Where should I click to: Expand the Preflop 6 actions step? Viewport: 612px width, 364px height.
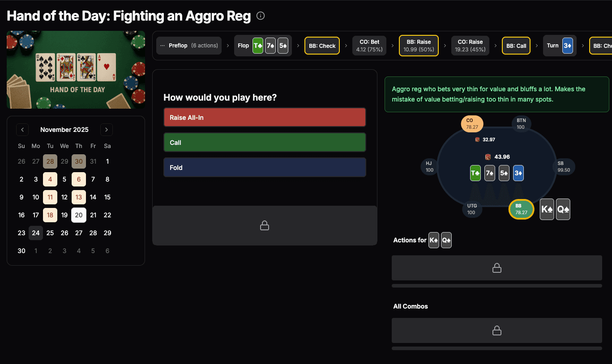[x=189, y=46]
